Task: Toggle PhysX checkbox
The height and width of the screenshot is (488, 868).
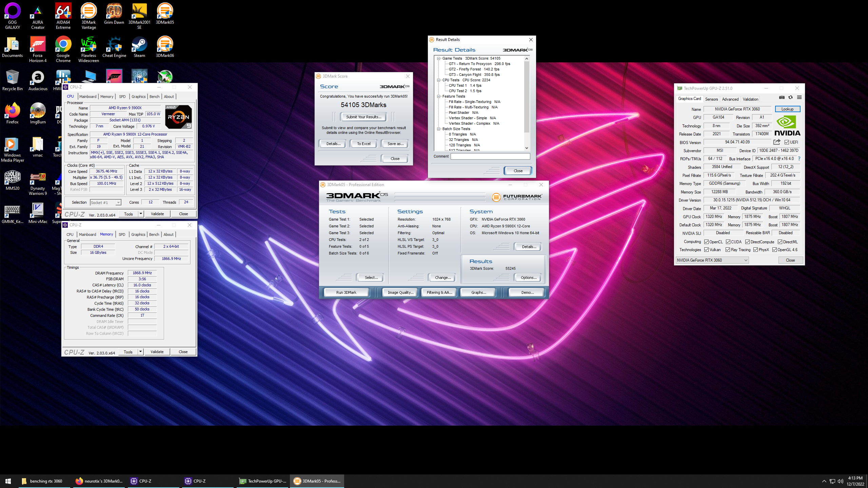Action: (755, 250)
